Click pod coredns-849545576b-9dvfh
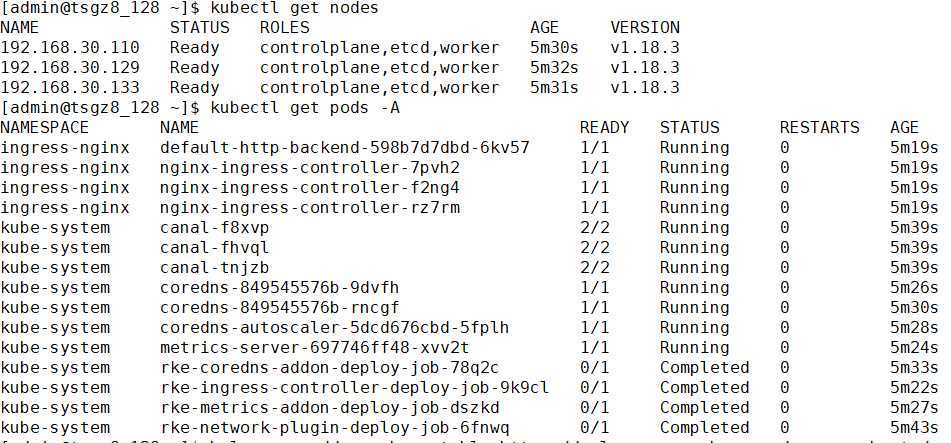 tap(280, 287)
